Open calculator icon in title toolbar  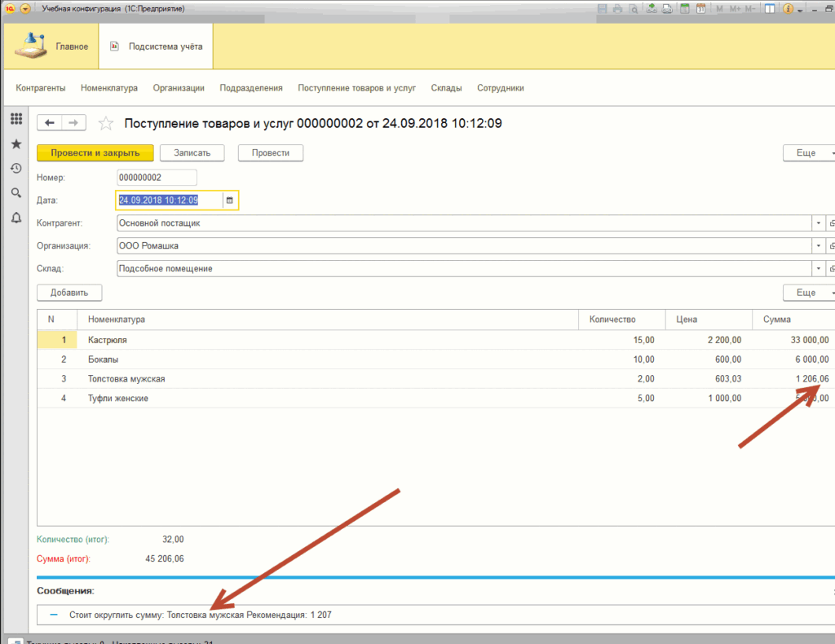[x=685, y=9]
